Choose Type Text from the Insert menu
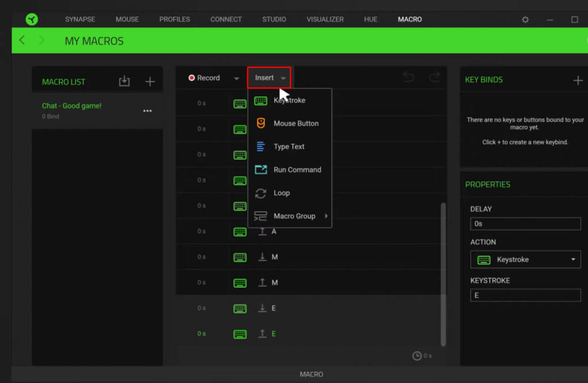 coord(290,146)
